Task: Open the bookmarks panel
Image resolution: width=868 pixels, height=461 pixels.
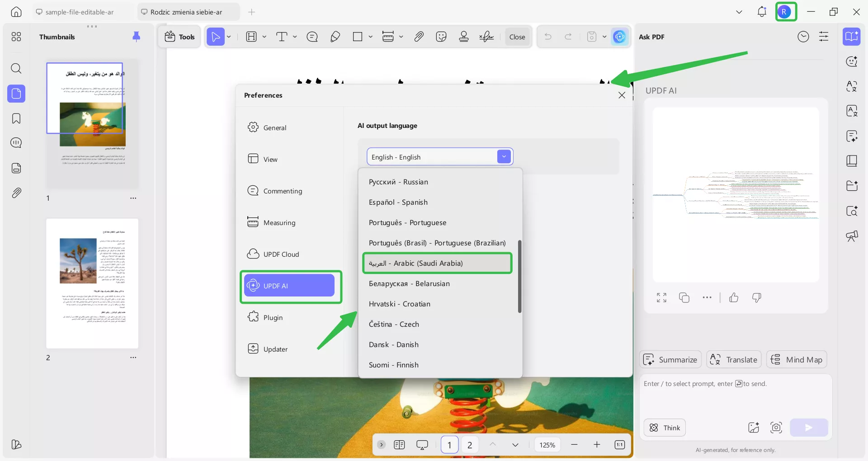Action: coord(16,118)
